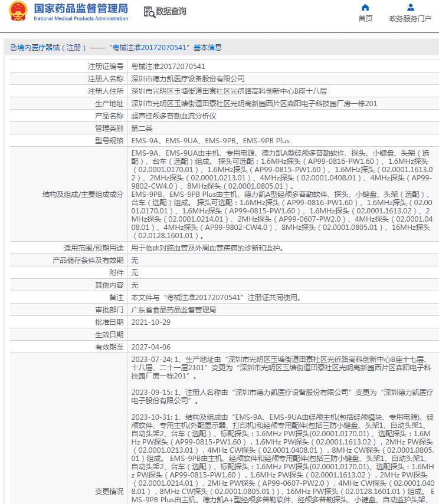Viewport: 439px width, 504px height.
Task: Click the 境内医疗器械（注册）基本信息 heading
Action: click(116, 48)
